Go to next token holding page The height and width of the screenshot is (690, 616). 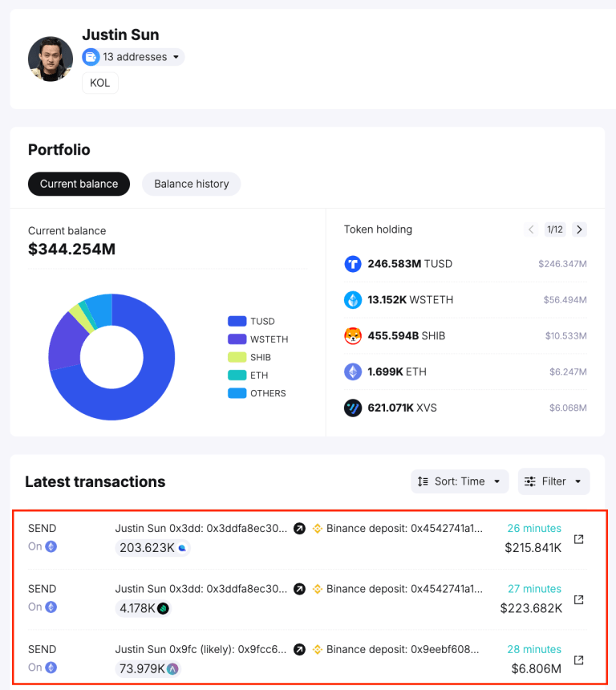click(x=579, y=229)
